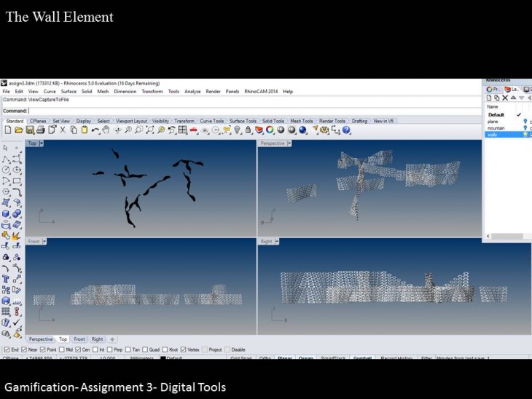Click the Print icon in the Standard toolbar

pyautogui.click(x=41, y=130)
